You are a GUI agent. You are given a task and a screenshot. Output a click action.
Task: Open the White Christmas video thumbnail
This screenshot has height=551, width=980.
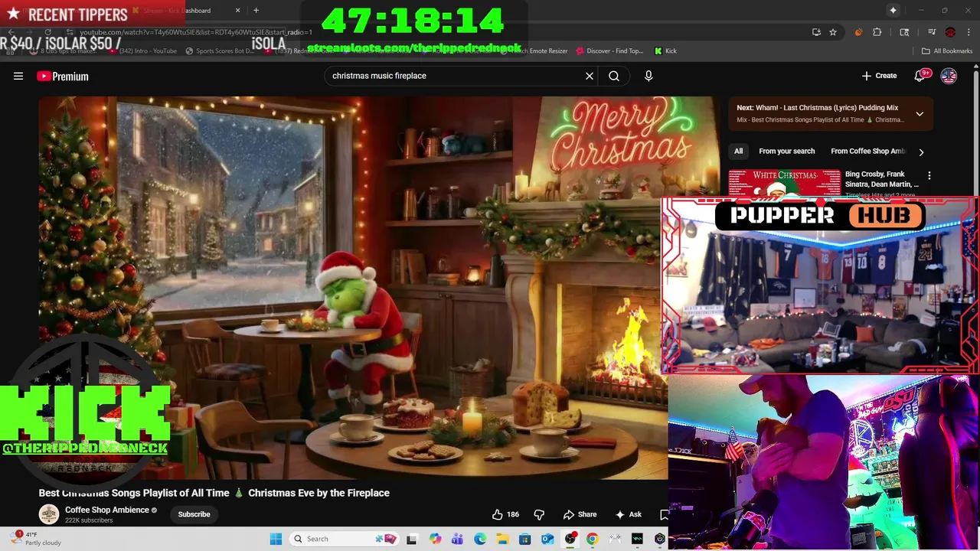(784, 184)
